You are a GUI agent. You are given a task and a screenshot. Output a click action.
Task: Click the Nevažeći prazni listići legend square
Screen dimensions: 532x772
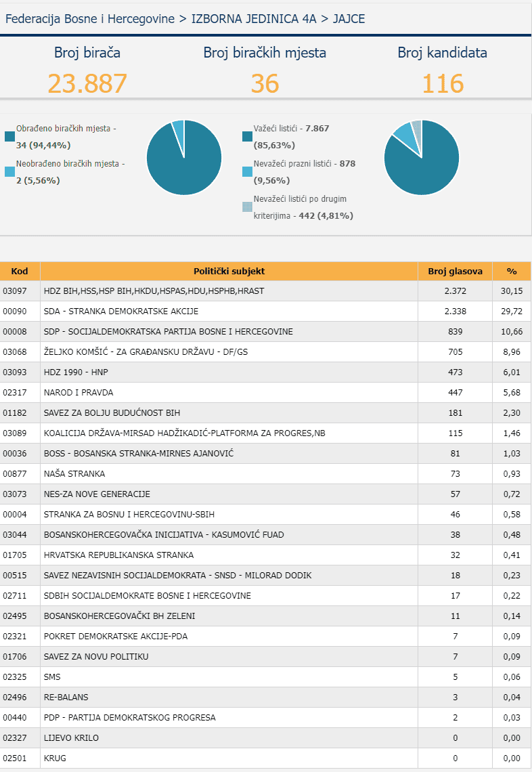[247, 172]
